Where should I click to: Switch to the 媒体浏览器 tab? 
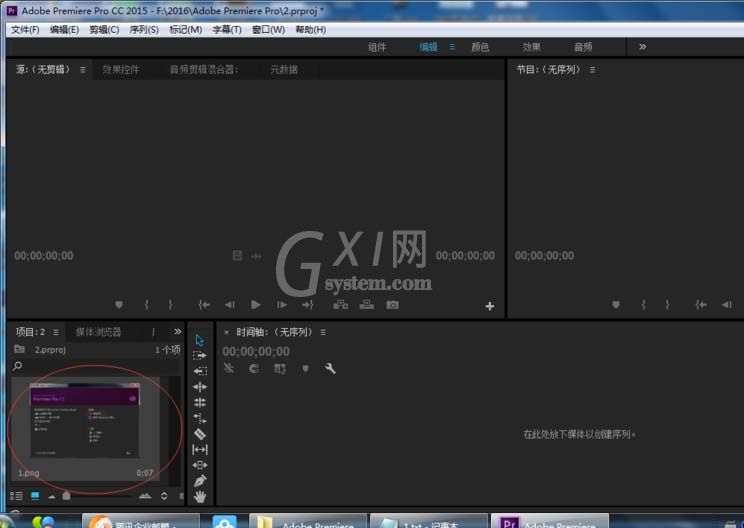pos(99,332)
